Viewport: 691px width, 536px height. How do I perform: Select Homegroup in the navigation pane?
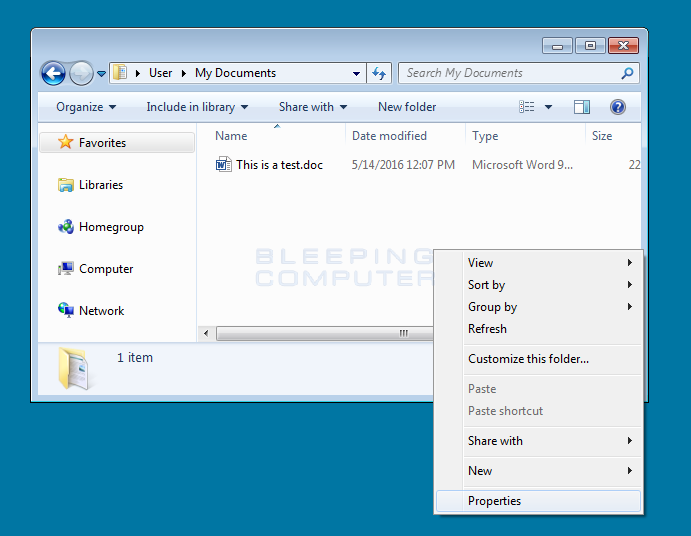(x=111, y=227)
